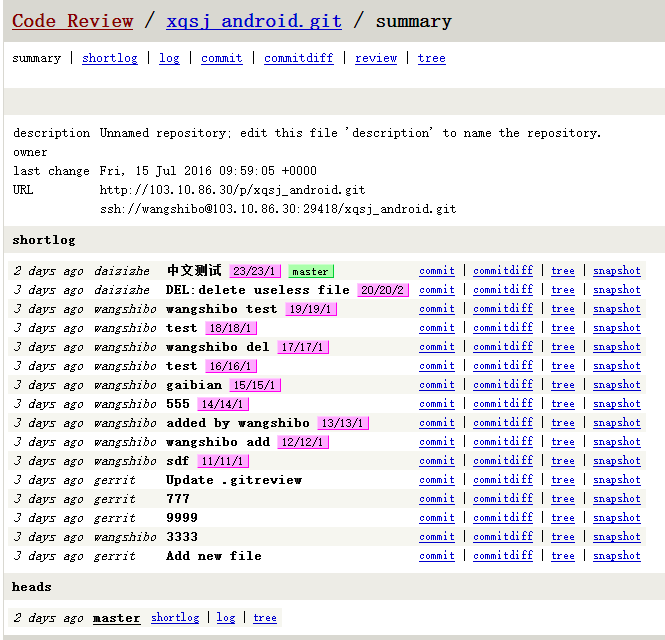Image resolution: width=665 pixels, height=640 pixels.
Task: Select the 12/12/1 change tag
Action: click(303, 442)
